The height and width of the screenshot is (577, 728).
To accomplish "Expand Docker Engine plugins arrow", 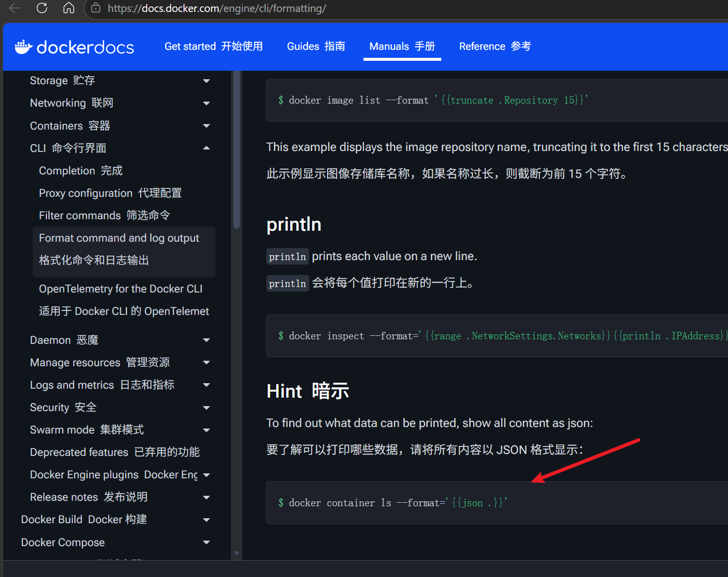I will 206,475.
